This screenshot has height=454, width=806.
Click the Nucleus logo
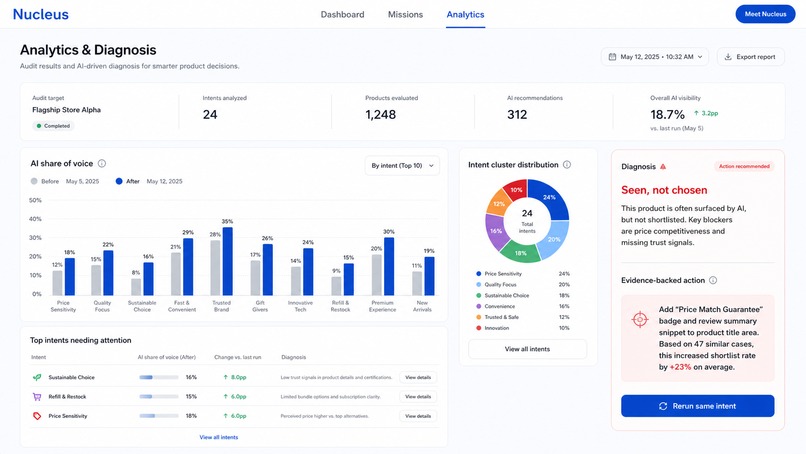tap(41, 14)
